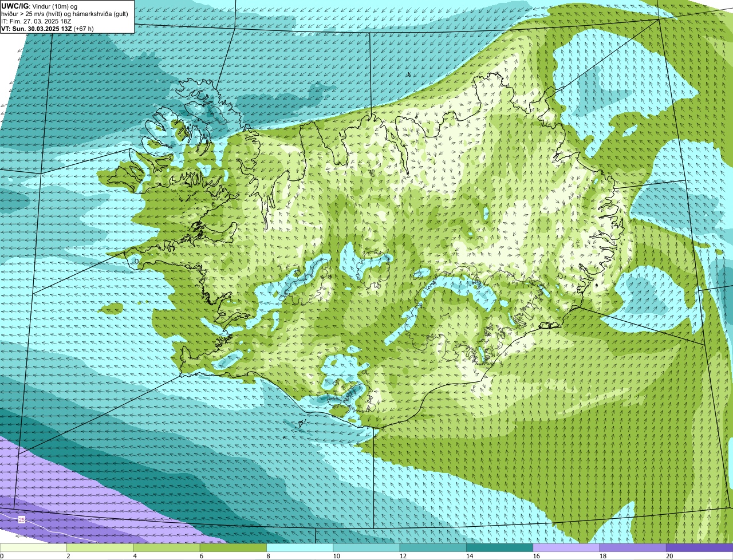The width and height of the screenshot is (733, 560).
Task: Click the 'VT: Sun. 30.03.2025 13Z (+67 h)' line
Action: pyautogui.click(x=48, y=29)
